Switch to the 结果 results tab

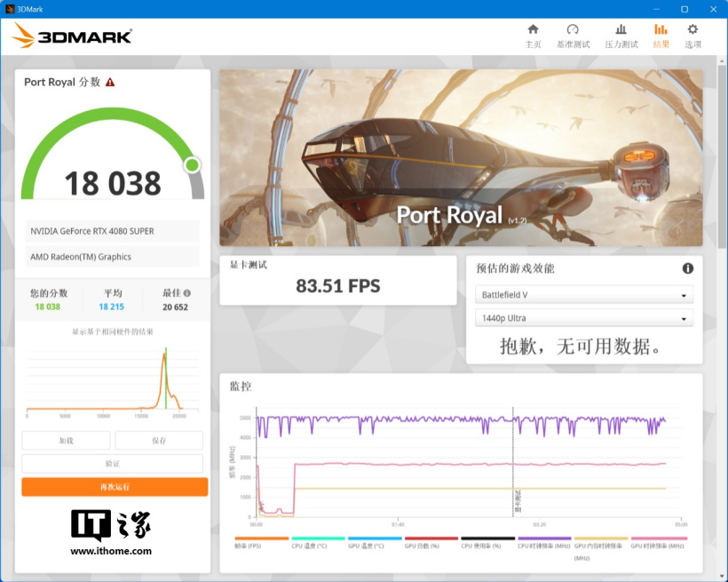tap(661, 35)
